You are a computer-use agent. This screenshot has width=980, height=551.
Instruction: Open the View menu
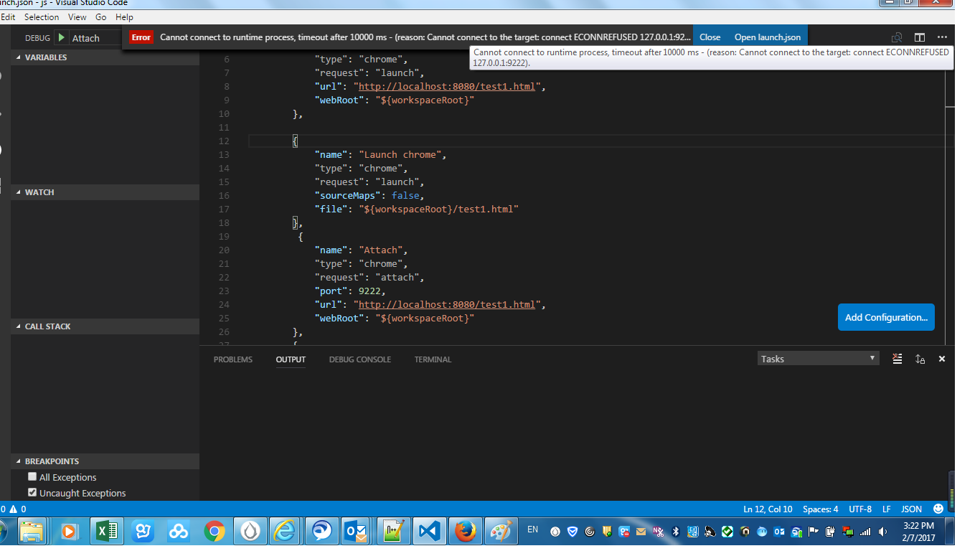click(77, 17)
